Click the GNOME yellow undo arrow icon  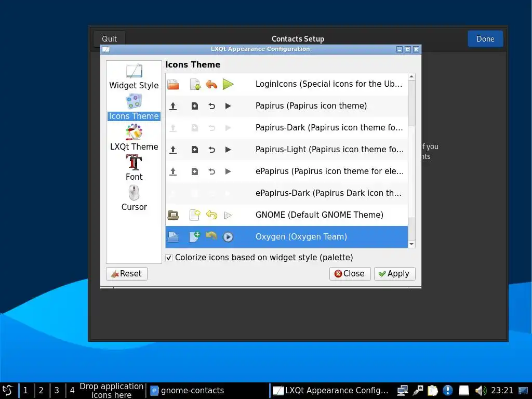point(211,215)
